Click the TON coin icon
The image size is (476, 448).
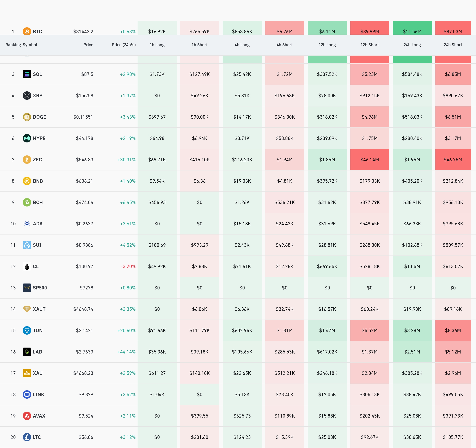(27, 330)
